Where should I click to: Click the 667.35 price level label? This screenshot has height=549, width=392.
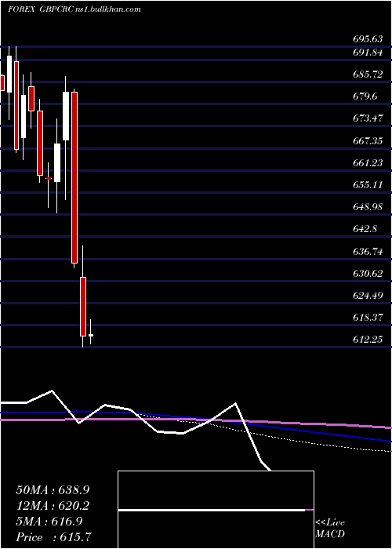point(367,140)
